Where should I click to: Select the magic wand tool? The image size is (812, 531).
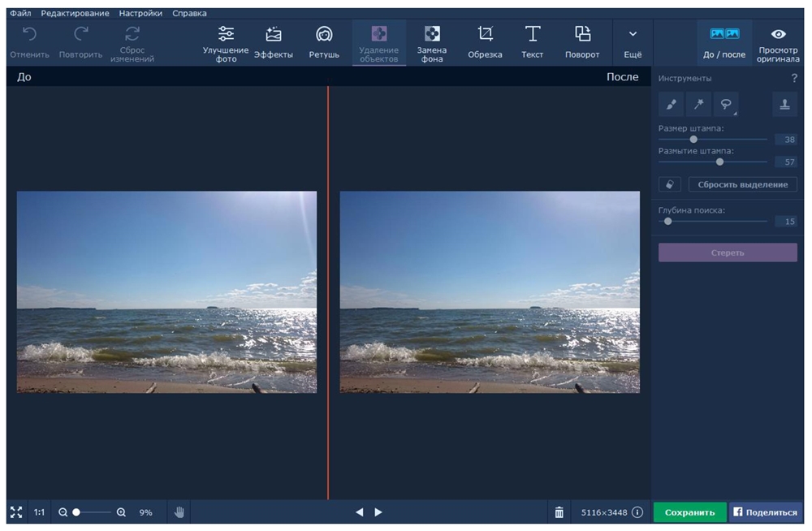click(698, 104)
